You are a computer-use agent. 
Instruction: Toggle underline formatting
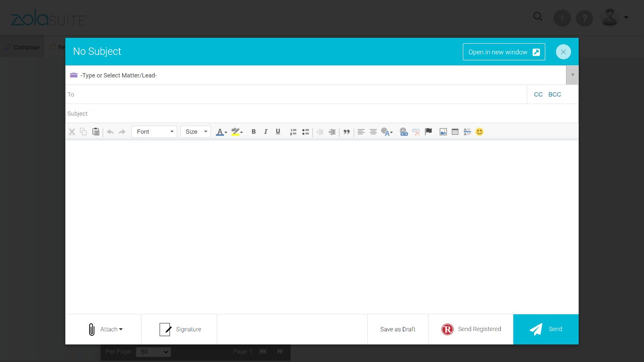[278, 132]
